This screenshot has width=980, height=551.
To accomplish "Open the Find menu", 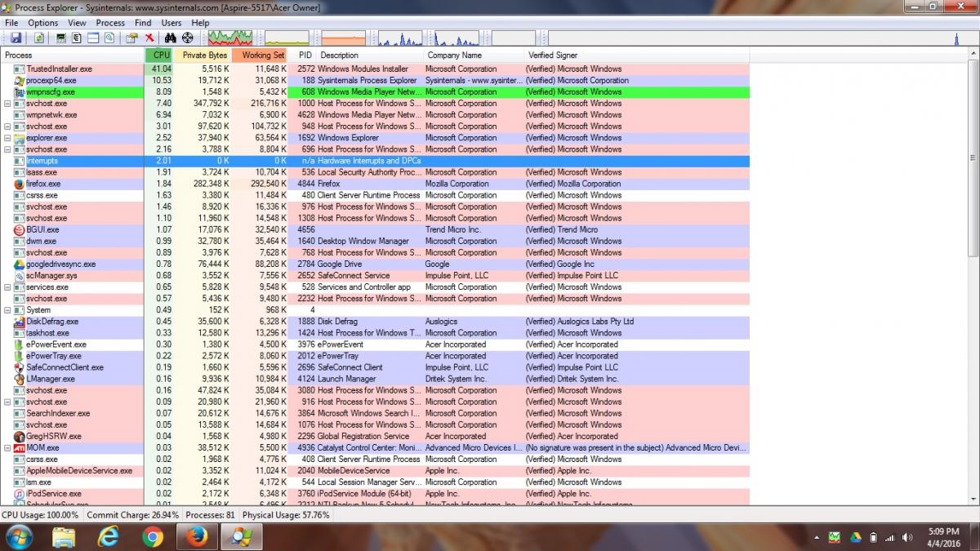I will (x=143, y=23).
